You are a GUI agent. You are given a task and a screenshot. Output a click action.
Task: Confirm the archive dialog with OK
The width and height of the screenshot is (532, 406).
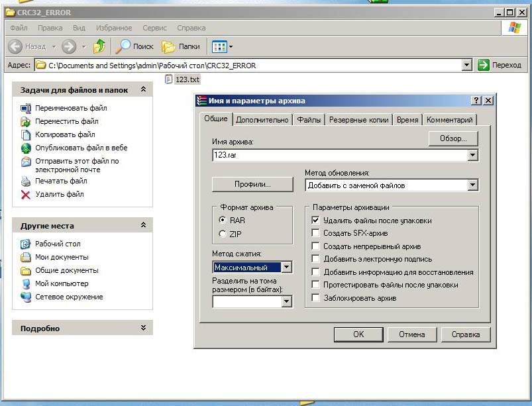click(358, 334)
